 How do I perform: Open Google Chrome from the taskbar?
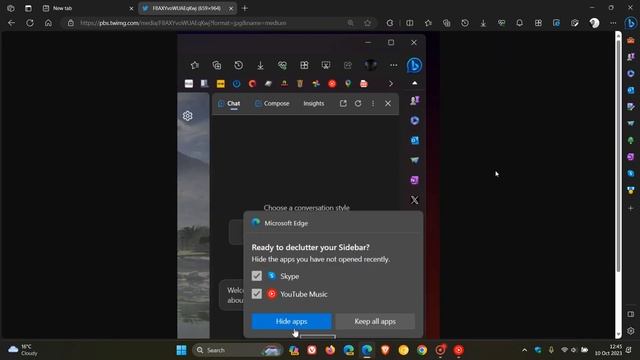(422, 350)
